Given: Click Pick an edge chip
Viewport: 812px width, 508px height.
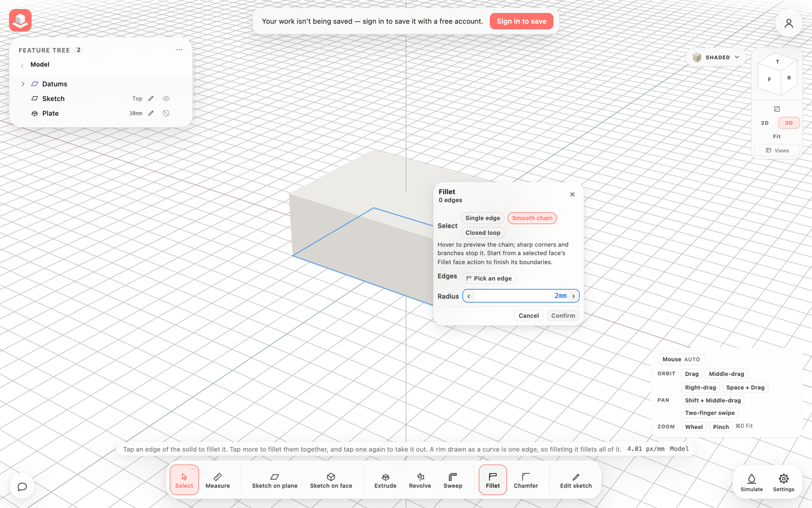Looking at the screenshot, I should [489, 278].
